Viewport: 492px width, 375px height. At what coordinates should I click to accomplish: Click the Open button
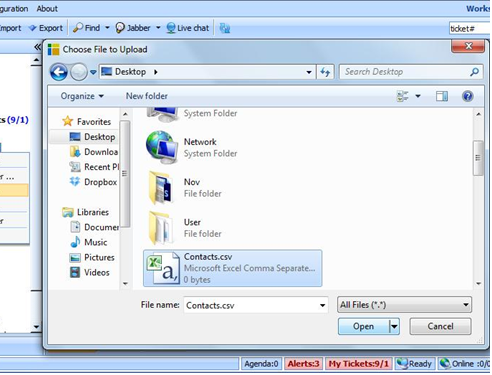[x=363, y=326]
